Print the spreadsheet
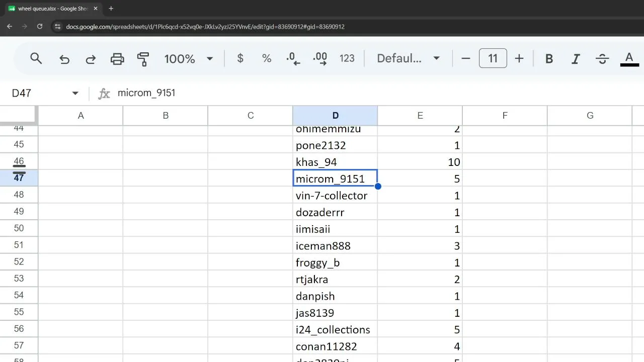644x362 pixels. (x=117, y=59)
